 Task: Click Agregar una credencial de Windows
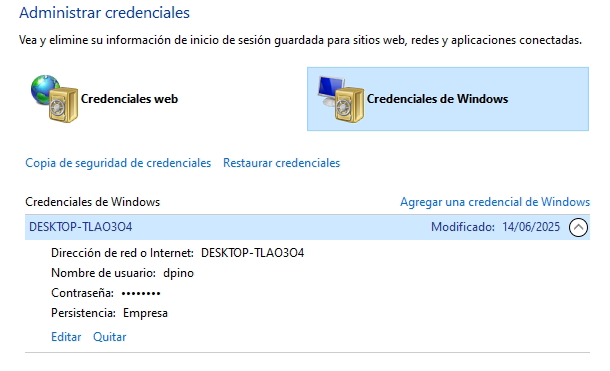coord(495,202)
